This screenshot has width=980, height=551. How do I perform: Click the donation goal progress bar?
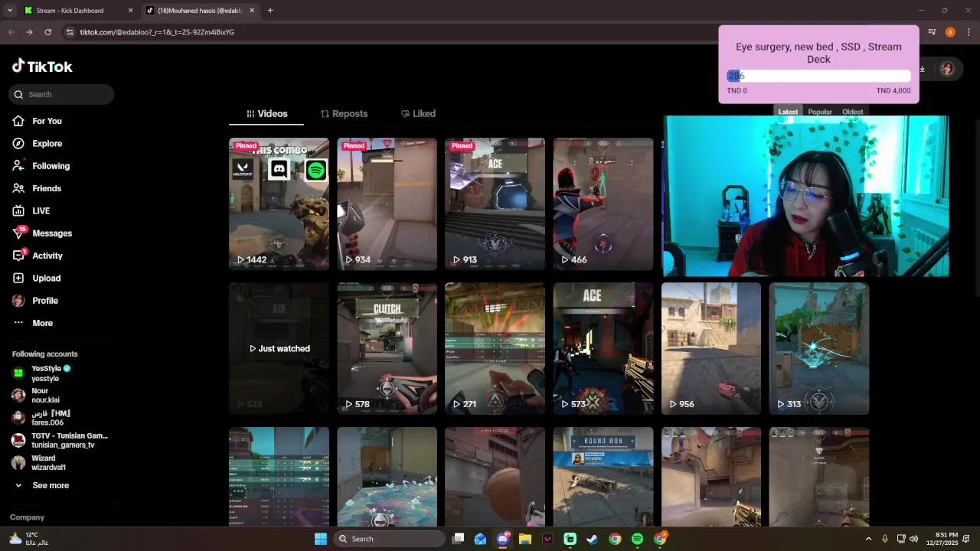pyautogui.click(x=818, y=76)
